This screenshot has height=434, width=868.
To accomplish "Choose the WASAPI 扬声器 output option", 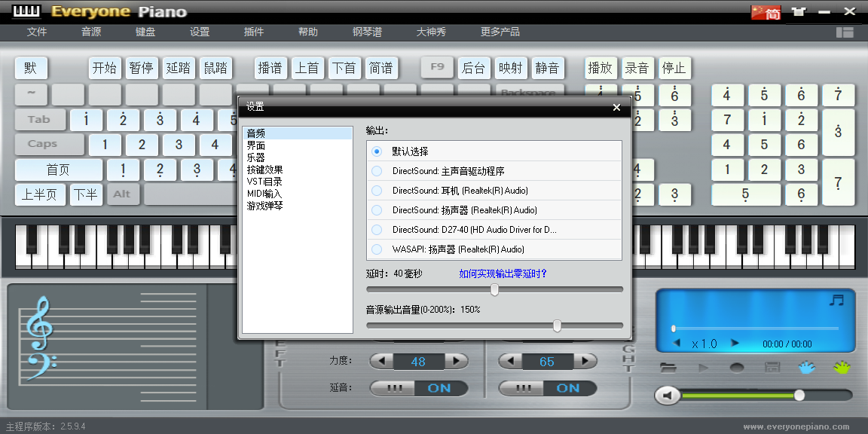I will 377,249.
